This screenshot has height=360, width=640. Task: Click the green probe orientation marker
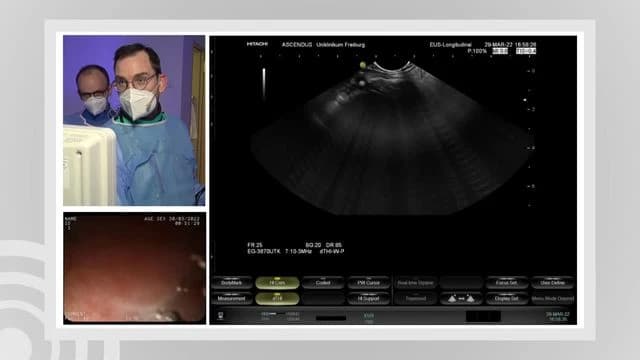[363, 65]
